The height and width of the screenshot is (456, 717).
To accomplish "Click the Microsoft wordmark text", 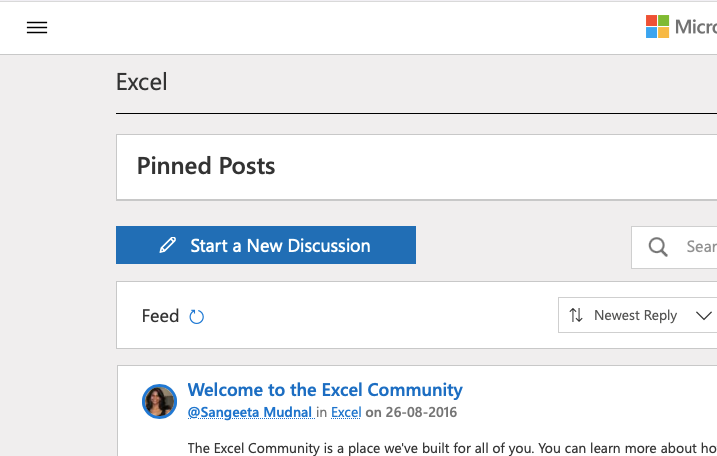I will (x=695, y=27).
